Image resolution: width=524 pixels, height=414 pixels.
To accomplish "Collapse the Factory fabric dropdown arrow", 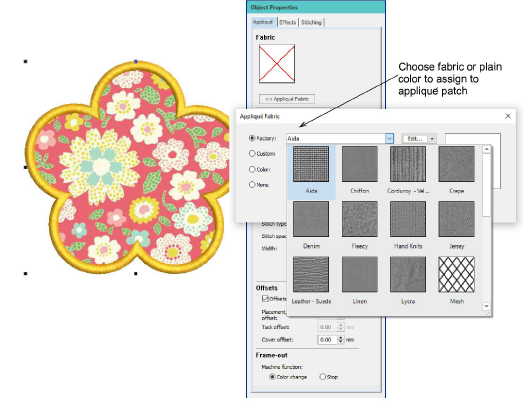I will [389, 138].
